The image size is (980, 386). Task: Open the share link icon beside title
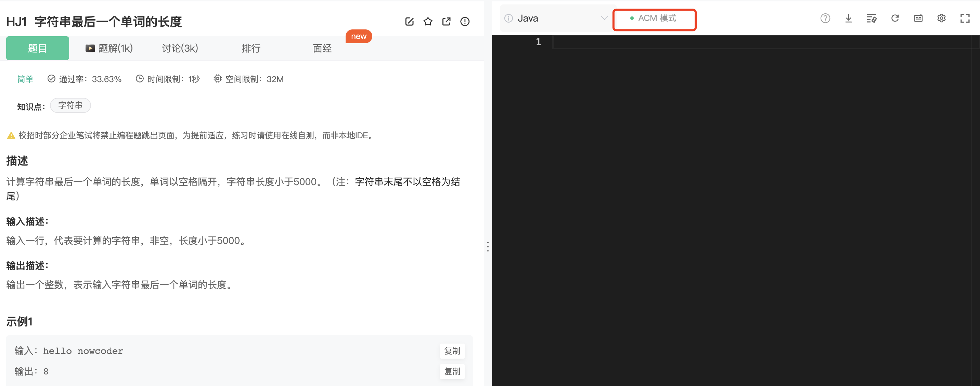(446, 22)
